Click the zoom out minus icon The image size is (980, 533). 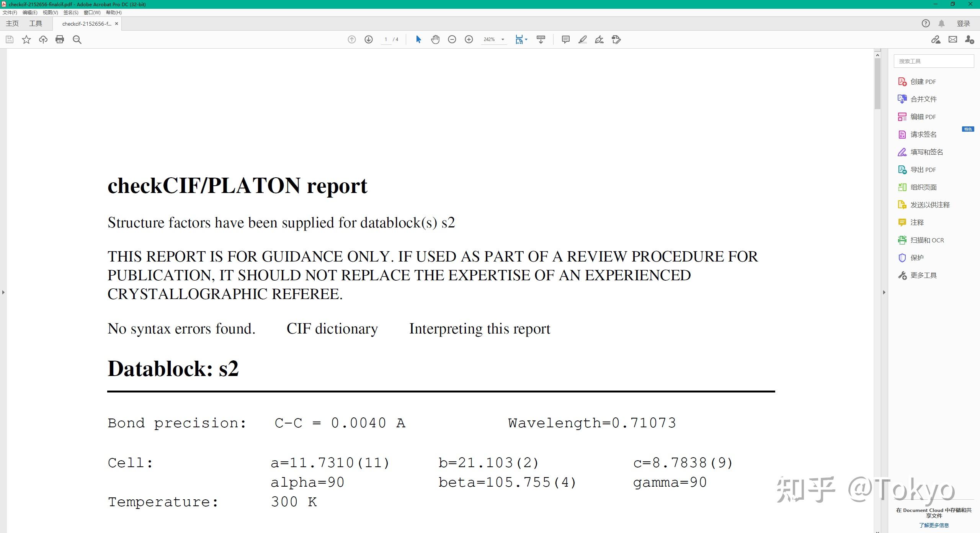tap(452, 39)
